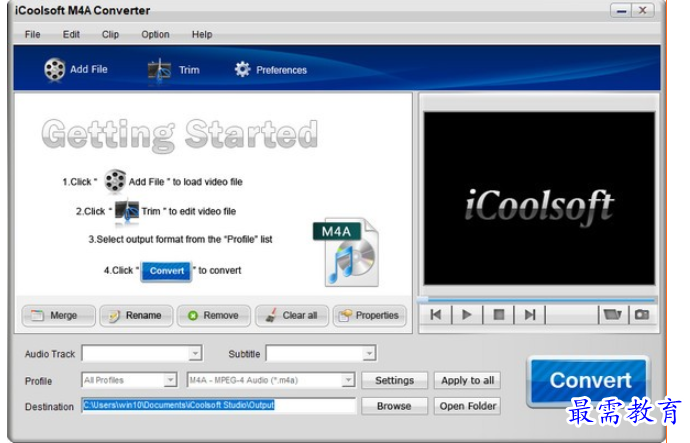This screenshot has width=690, height=443.
Task: Click Apply to all button
Action: pyautogui.click(x=467, y=381)
